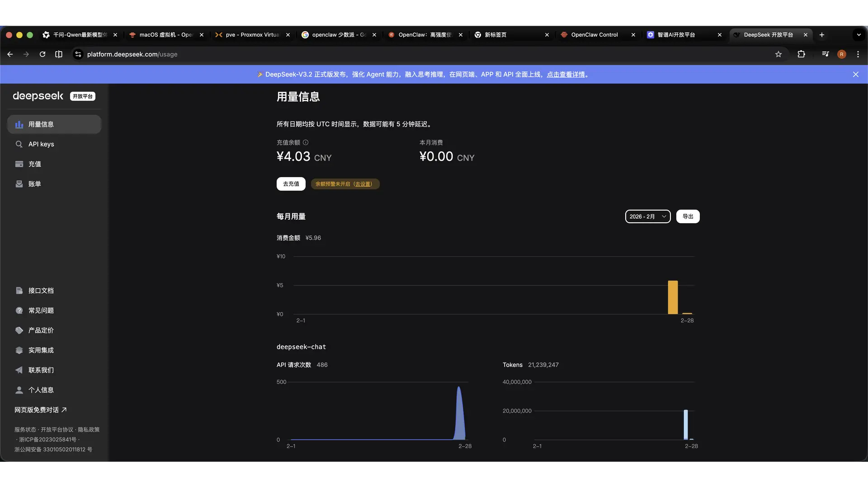Screen dimensions: 868x488
Task: Open the 产品定价 pricing sidebar item
Action: tap(41, 330)
